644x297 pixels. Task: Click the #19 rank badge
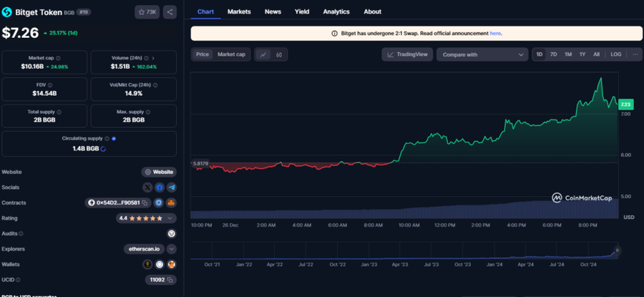(x=84, y=12)
